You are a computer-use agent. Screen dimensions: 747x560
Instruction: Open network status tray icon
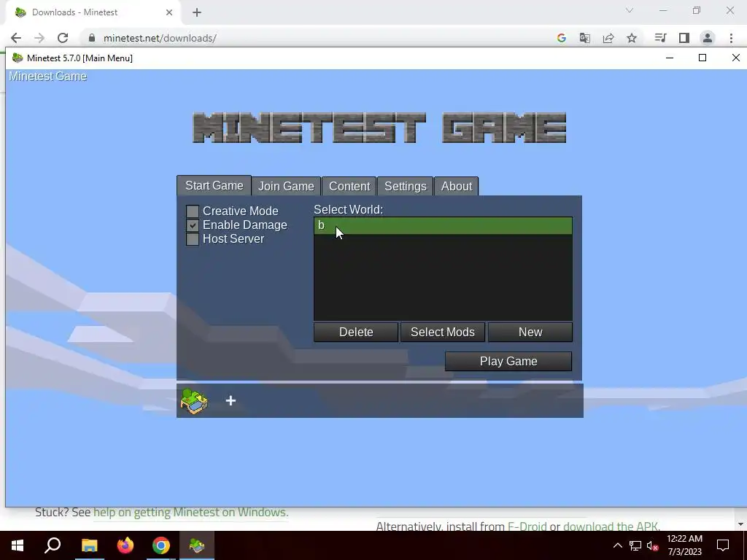pos(635,545)
